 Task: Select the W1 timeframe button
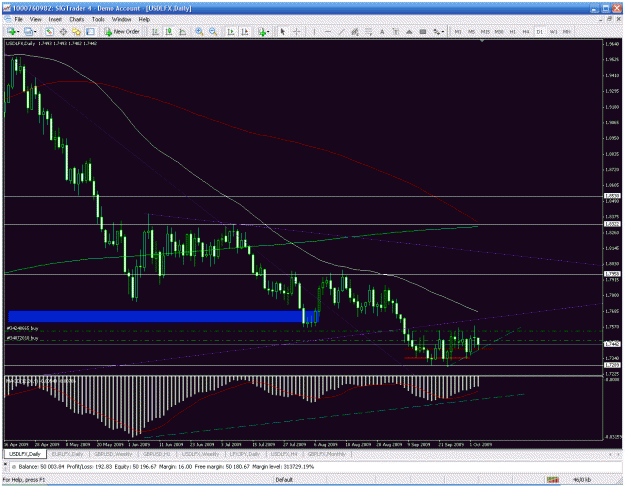pyautogui.click(x=553, y=31)
